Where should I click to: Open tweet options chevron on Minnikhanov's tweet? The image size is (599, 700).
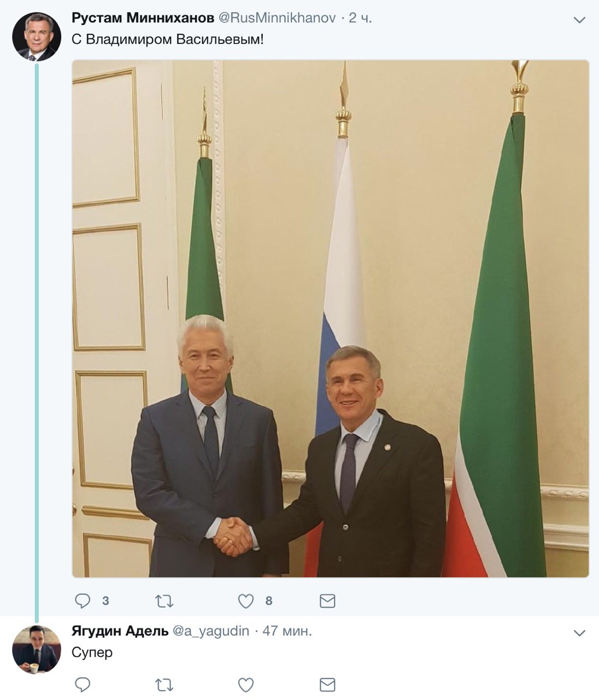(x=579, y=20)
